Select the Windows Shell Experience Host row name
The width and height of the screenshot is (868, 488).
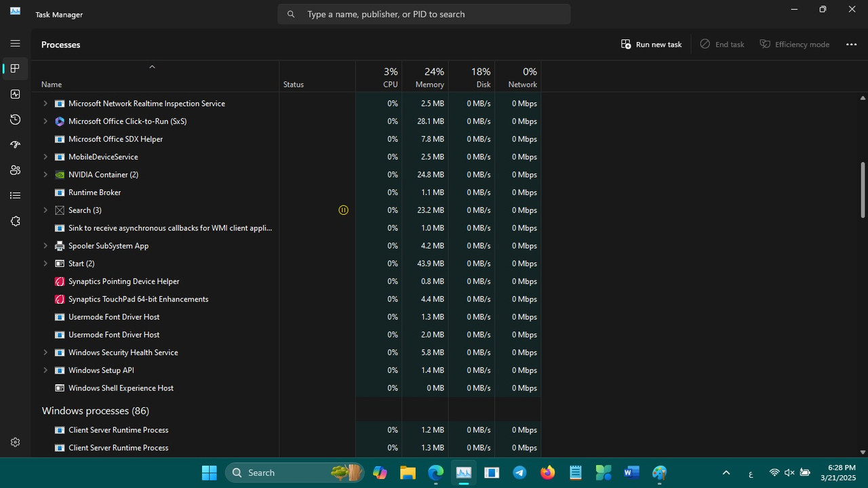[121, 388]
